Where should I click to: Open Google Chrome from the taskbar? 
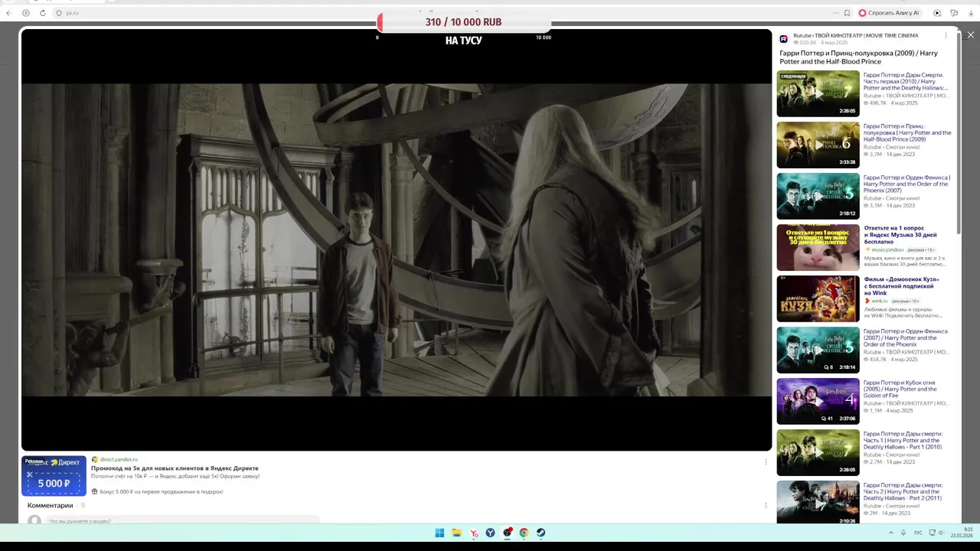(x=524, y=533)
